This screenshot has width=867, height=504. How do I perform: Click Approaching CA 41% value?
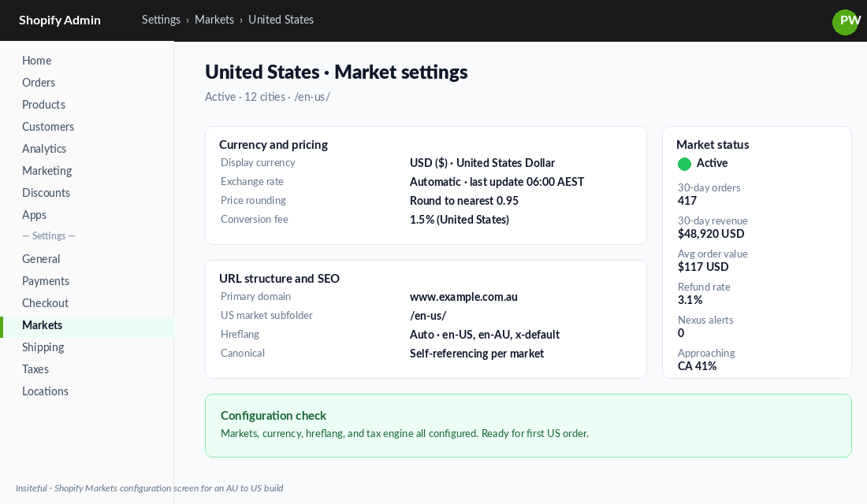tap(698, 366)
